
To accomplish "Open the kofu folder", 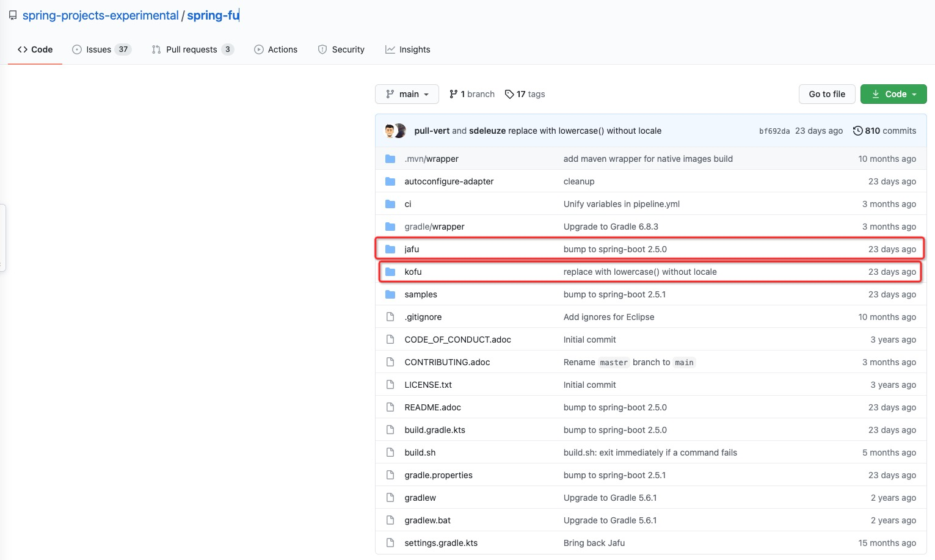I will pos(413,272).
